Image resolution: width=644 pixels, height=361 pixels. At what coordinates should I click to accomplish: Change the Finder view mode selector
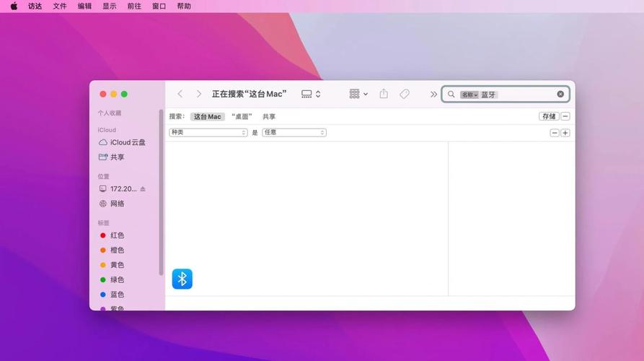pos(311,94)
